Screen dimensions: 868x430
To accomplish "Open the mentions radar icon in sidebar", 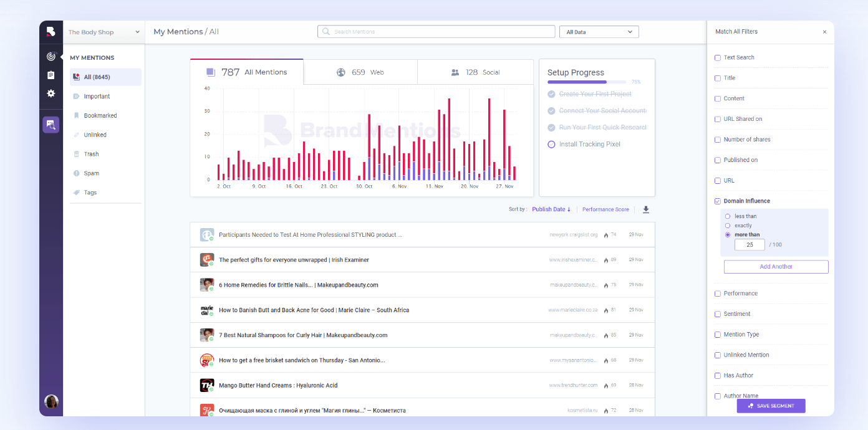I will [x=51, y=57].
